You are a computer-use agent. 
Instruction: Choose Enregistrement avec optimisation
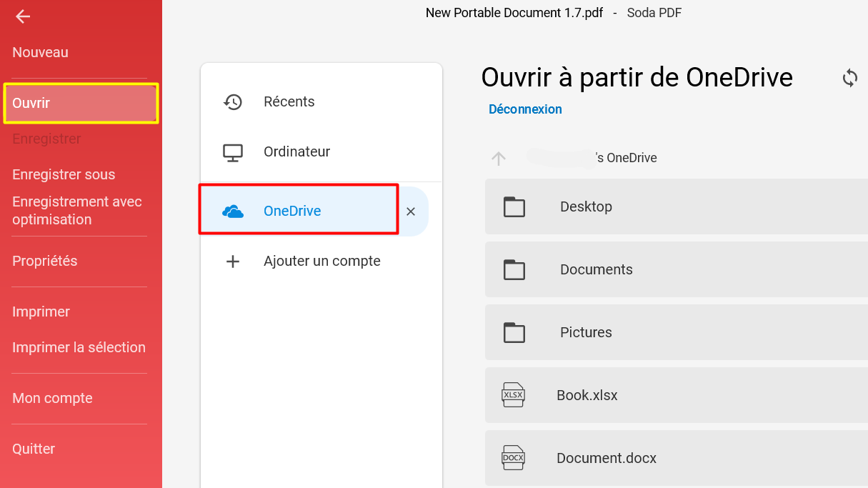77,211
